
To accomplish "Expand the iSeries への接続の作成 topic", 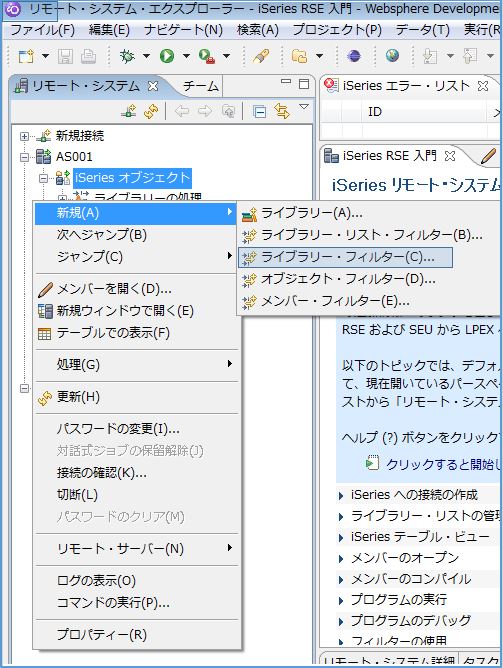I will click(341, 495).
